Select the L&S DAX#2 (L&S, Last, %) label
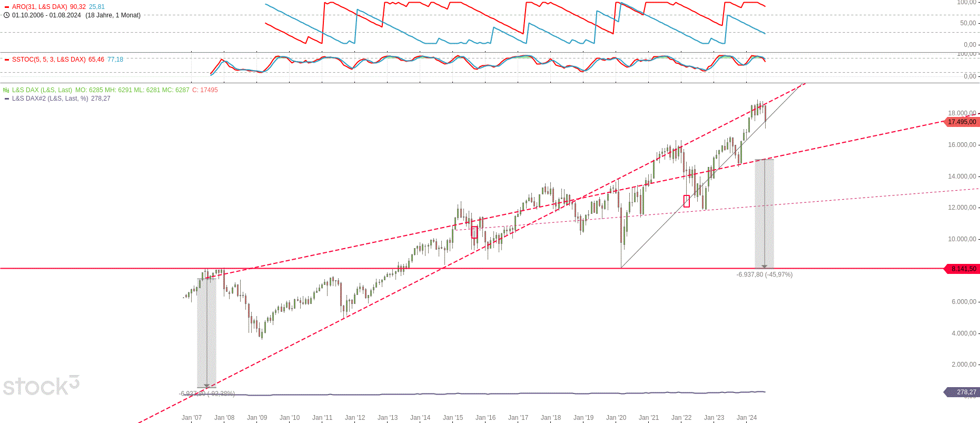980x423 pixels. (x=50, y=99)
